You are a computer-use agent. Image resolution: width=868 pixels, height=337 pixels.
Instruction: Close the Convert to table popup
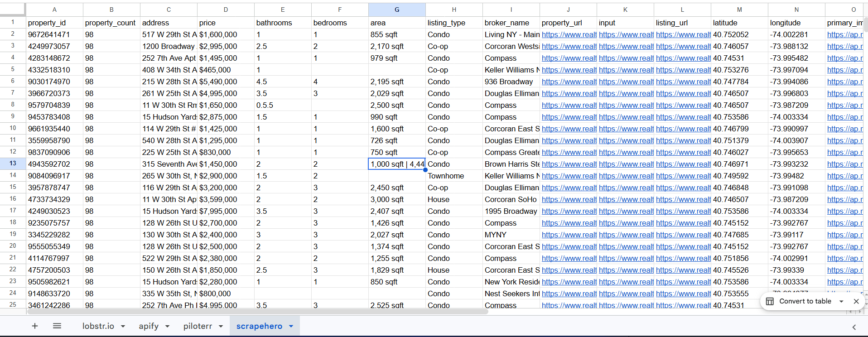point(856,301)
